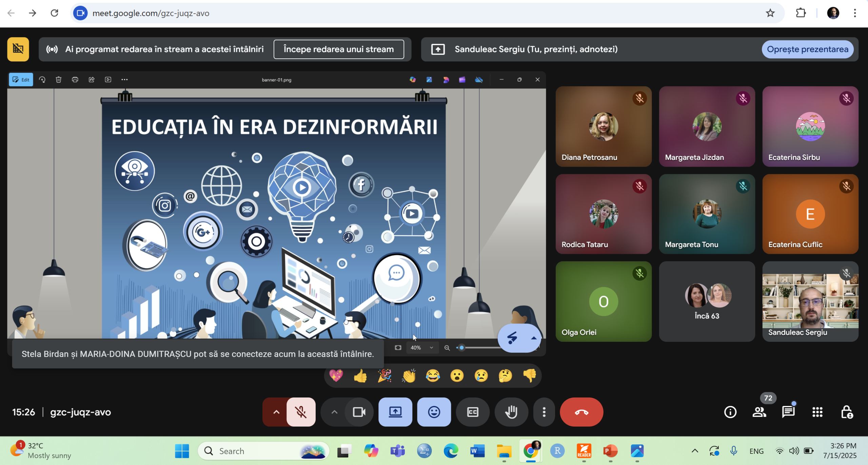
Task: Toggle the camera on or off
Action: pyautogui.click(x=359, y=412)
